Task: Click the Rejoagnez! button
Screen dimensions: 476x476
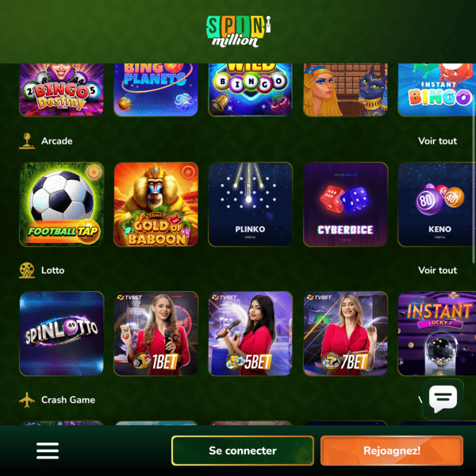Action: (x=392, y=451)
